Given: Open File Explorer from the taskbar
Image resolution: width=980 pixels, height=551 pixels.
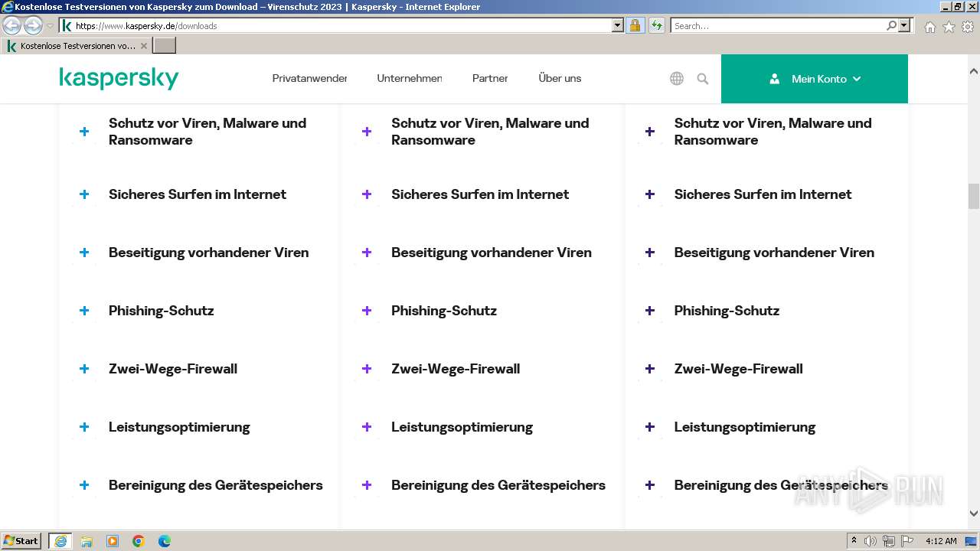Looking at the screenshot, I should pyautogui.click(x=87, y=541).
